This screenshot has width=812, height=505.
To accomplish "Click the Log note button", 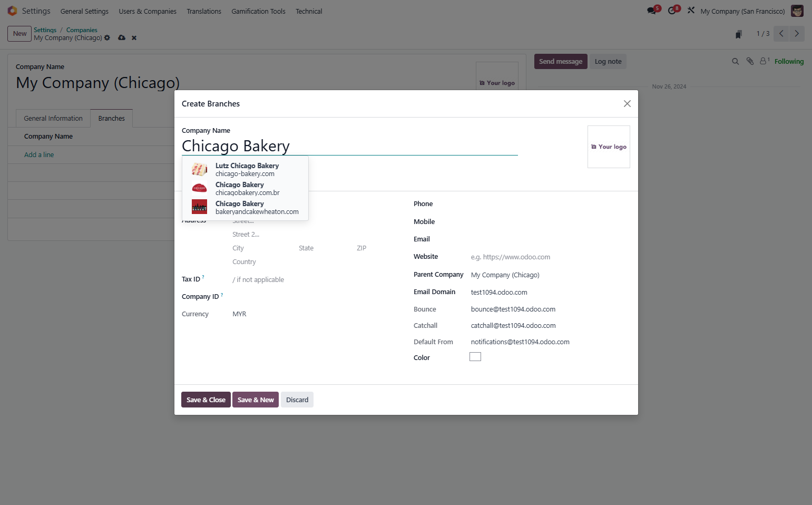I will (x=608, y=62).
